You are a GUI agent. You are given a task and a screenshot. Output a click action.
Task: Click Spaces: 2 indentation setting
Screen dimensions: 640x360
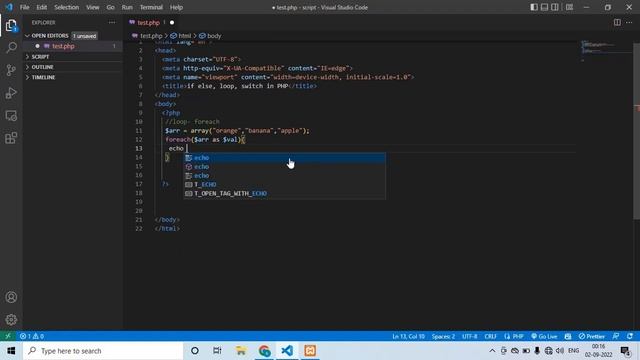(443, 336)
